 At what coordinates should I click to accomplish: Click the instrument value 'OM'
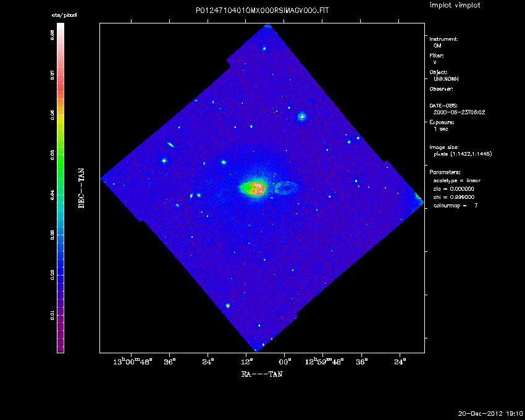pyautogui.click(x=437, y=46)
